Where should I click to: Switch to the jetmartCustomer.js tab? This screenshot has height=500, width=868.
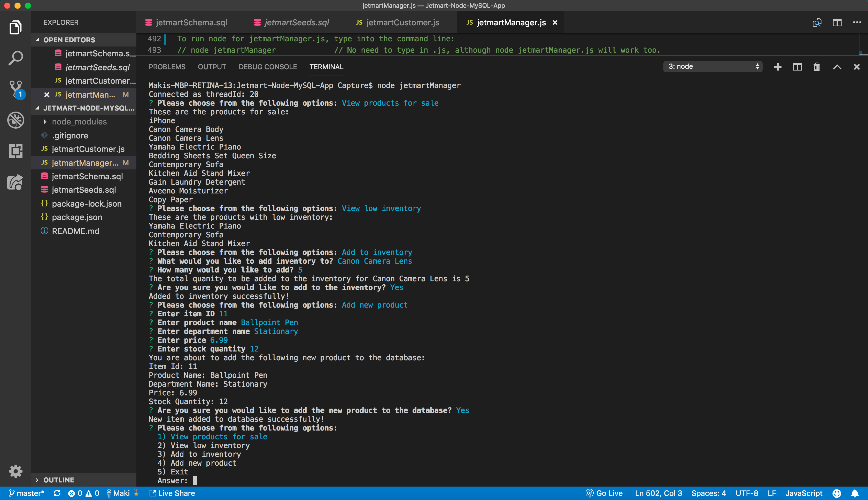402,23
